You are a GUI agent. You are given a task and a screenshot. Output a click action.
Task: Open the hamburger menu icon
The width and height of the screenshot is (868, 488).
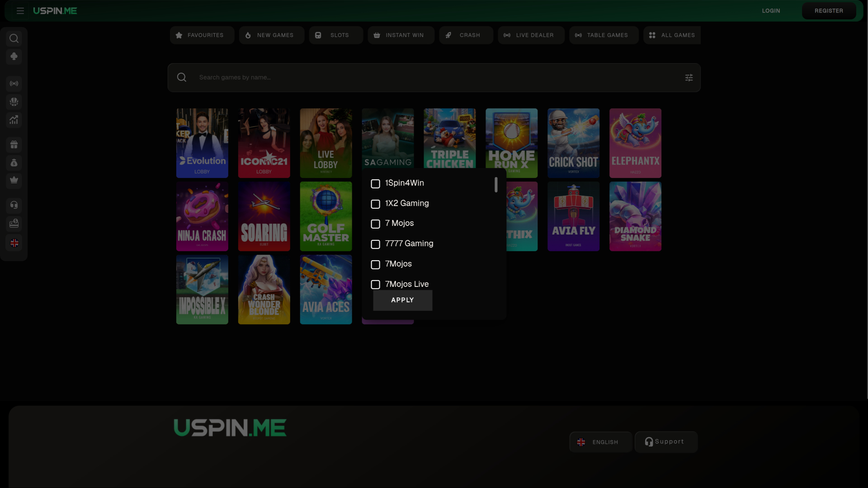pyautogui.click(x=20, y=11)
